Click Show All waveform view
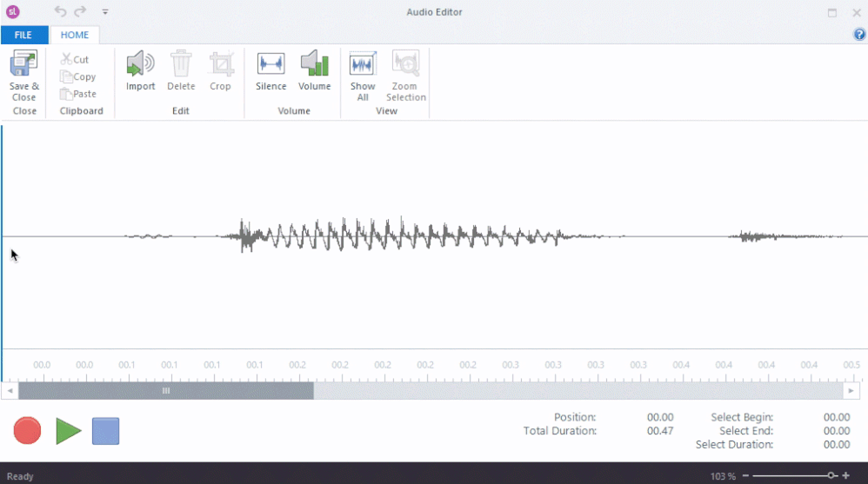The height and width of the screenshot is (484, 868). (x=363, y=76)
